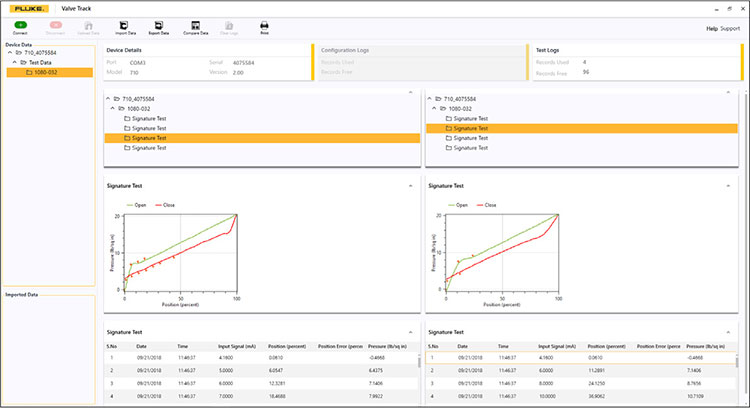Image resolution: width=750 pixels, height=408 pixels.
Task: Collapse the left Signature Test chart panel
Action: coord(410,186)
